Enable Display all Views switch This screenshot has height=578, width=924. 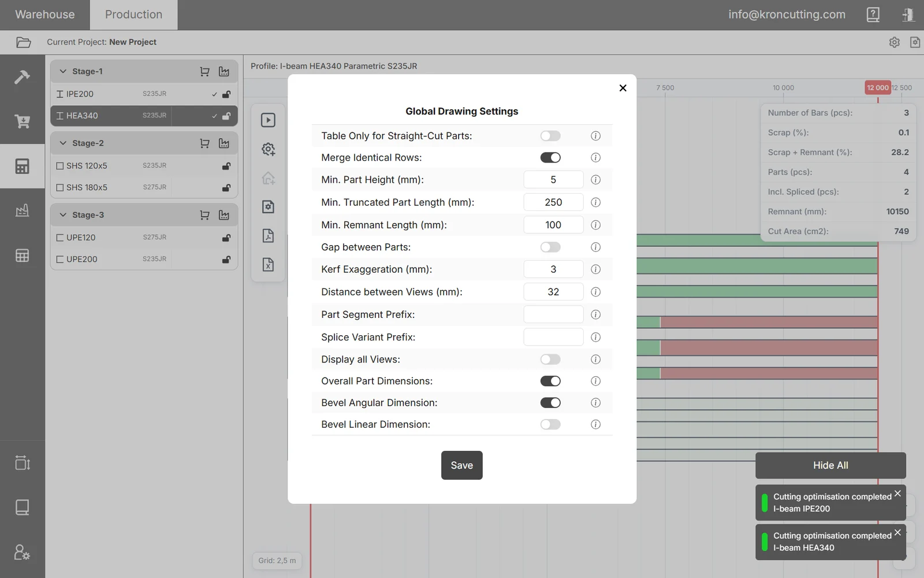tap(550, 360)
